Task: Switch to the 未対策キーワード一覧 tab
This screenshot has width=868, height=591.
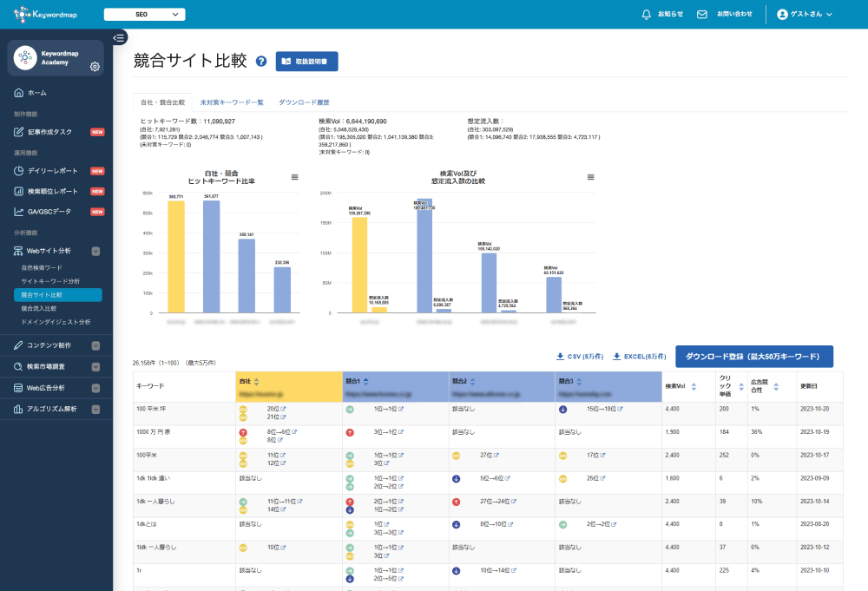Action: [234, 101]
